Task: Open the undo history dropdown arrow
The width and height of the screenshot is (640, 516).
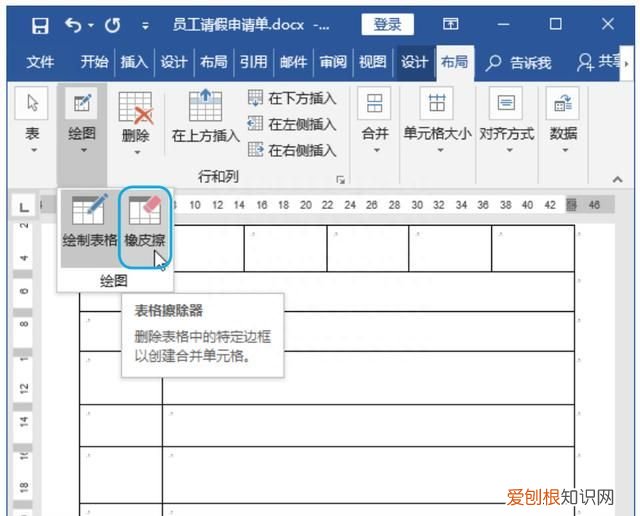Action: 91,26
